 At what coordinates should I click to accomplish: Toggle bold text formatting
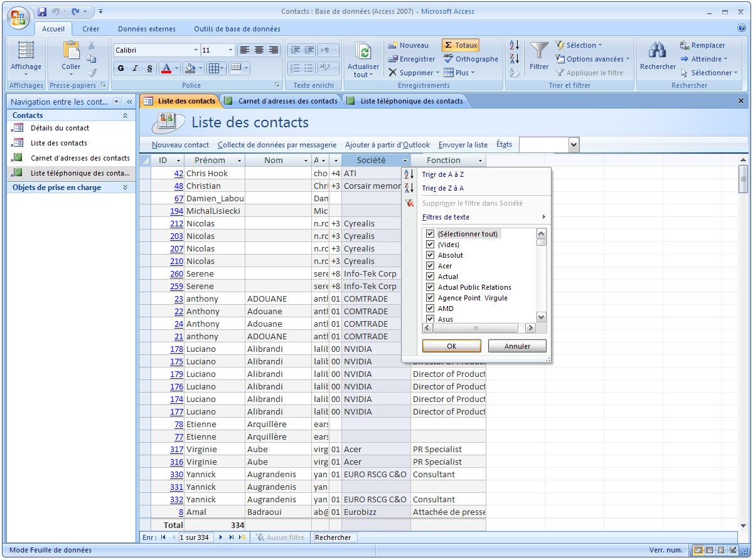(x=121, y=68)
